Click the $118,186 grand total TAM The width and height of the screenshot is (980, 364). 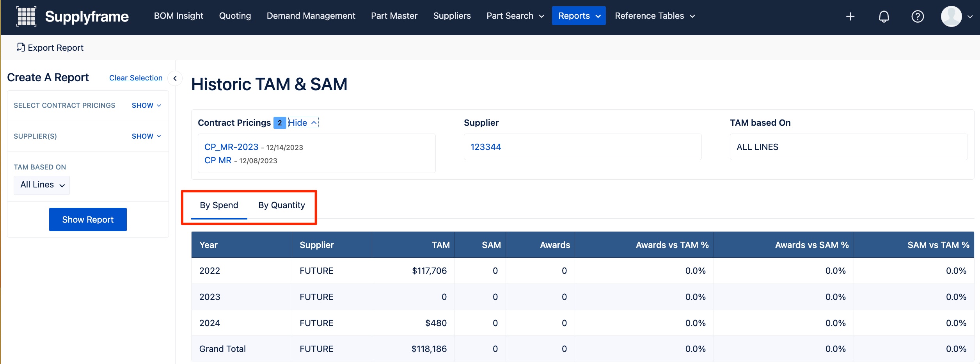click(429, 349)
